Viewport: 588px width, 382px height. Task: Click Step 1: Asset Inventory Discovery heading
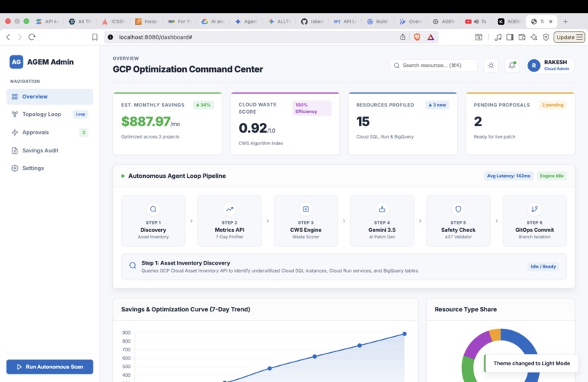click(x=185, y=263)
